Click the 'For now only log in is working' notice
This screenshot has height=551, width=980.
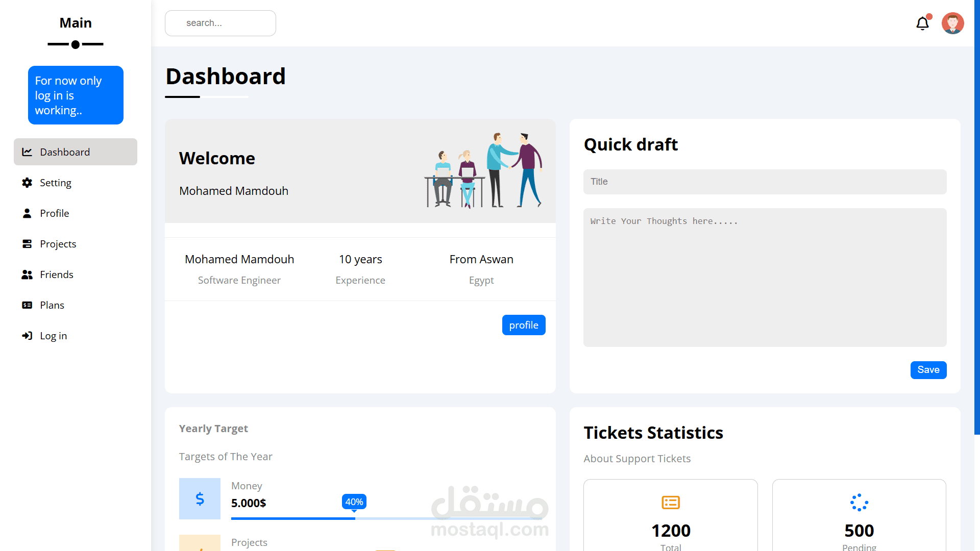tap(76, 95)
